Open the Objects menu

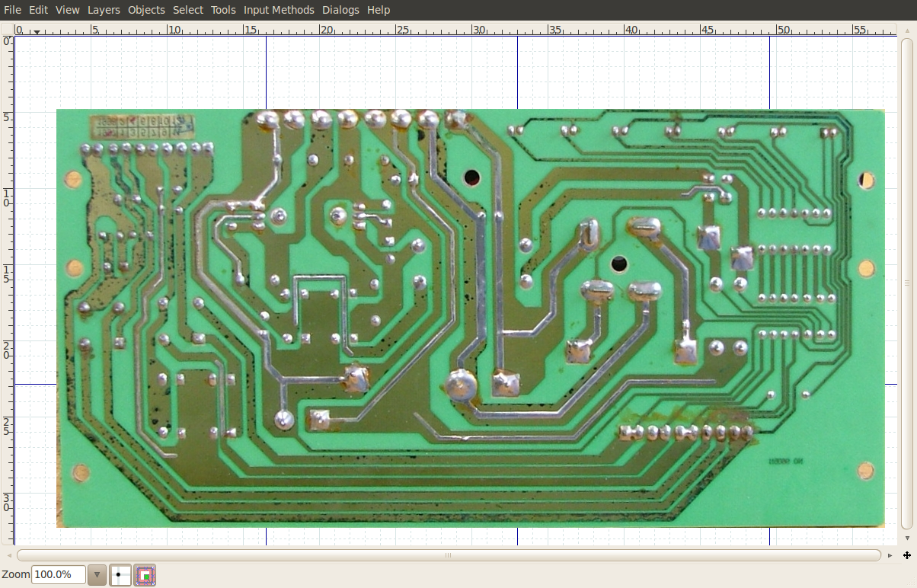[146, 10]
